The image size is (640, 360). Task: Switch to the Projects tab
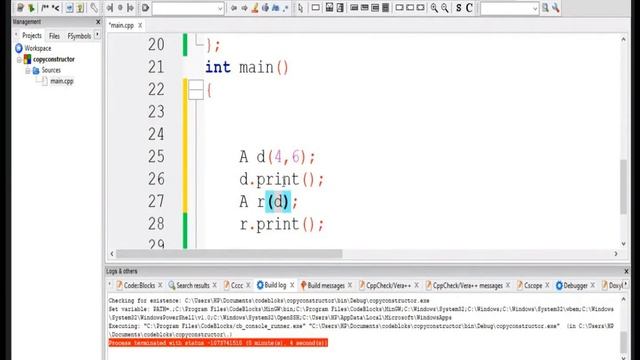click(x=32, y=36)
